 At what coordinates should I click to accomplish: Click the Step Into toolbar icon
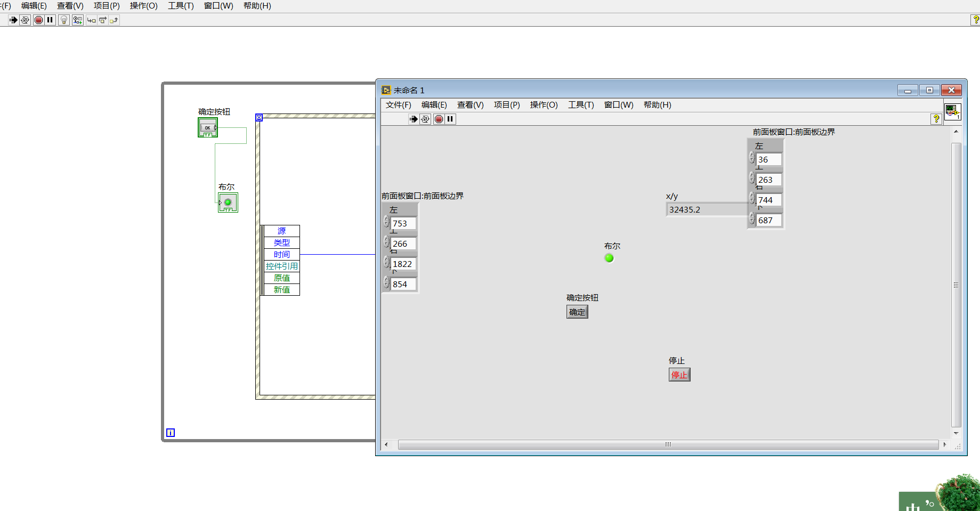point(92,20)
